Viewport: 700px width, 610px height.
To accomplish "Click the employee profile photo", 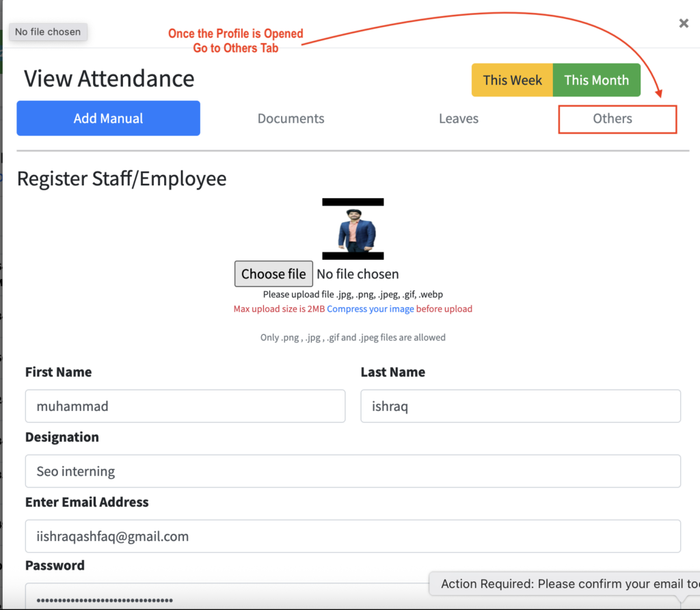I will [x=353, y=229].
